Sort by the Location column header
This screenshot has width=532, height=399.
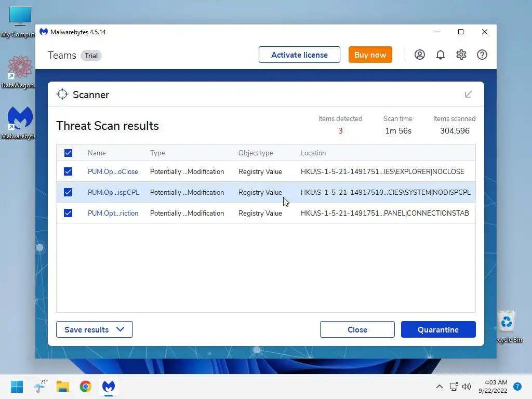coord(313,153)
